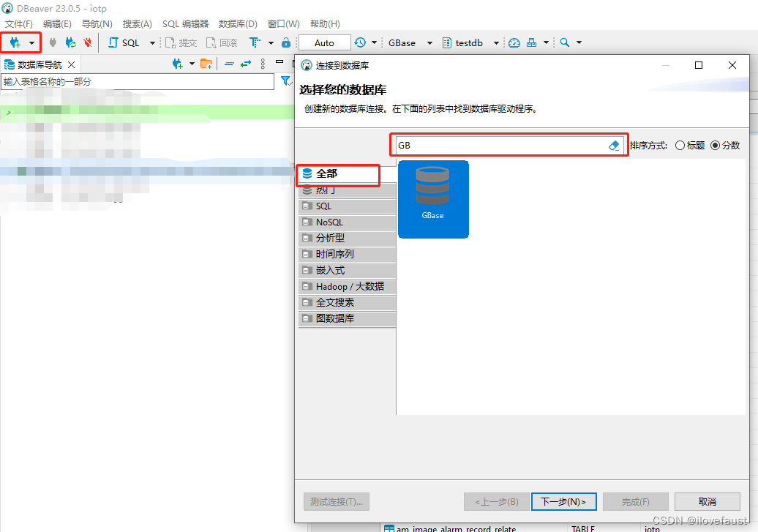The width and height of the screenshot is (758, 532).
Task: Select the SQL driver category
Action: (x=347, y=206)
